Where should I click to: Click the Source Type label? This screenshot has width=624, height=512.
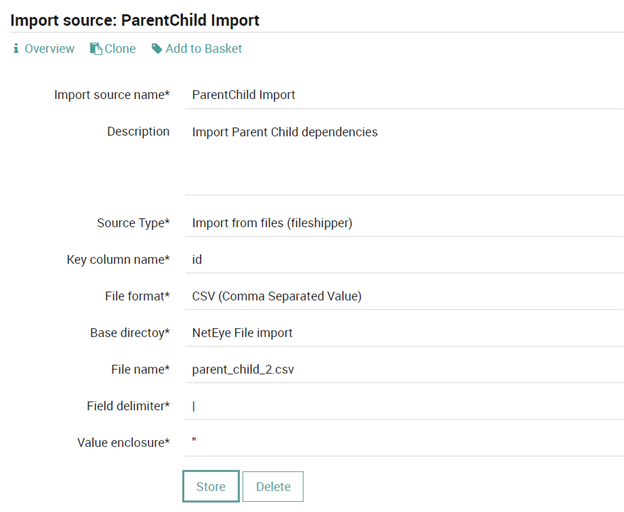(x=133, y=223)
